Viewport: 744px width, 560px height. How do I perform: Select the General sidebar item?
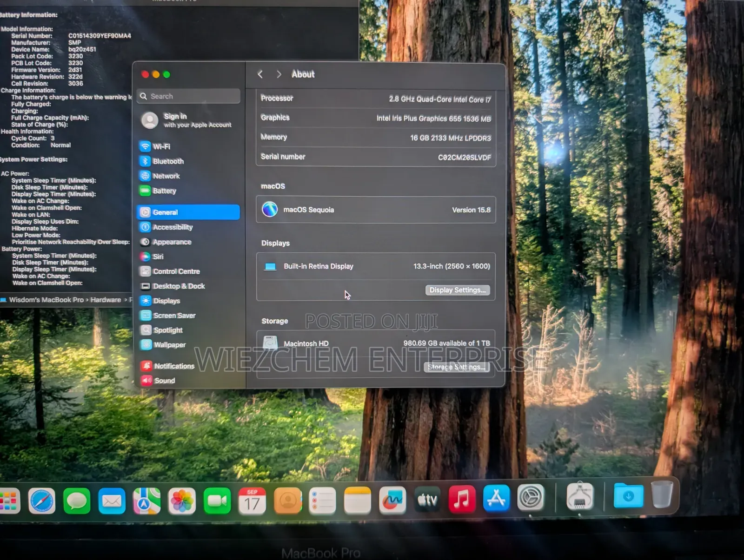click(188, 212)
